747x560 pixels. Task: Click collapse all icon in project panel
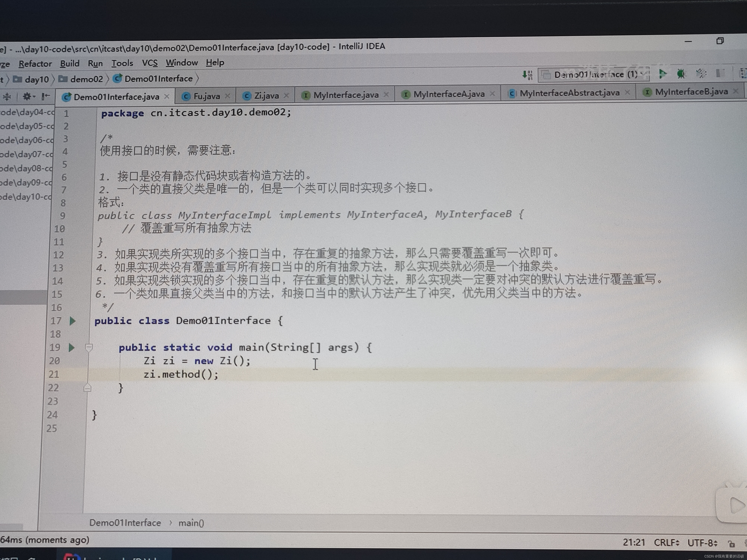[x=7, y=97]
